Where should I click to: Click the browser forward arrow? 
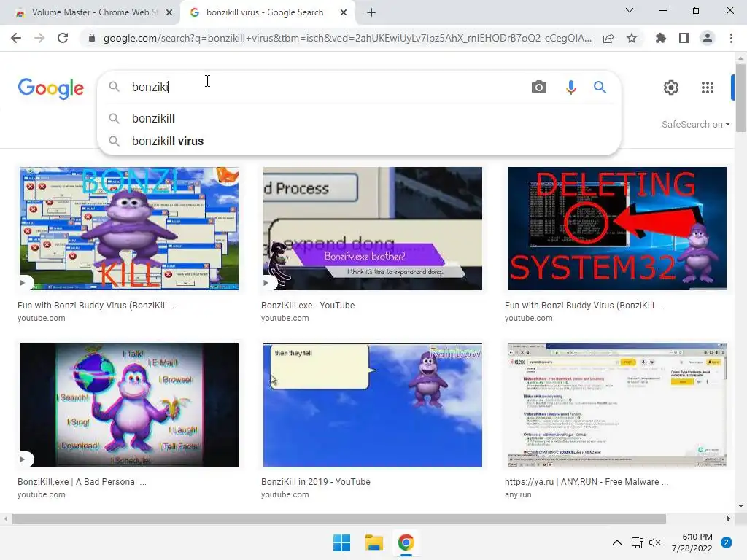click(x=39, y=38)
